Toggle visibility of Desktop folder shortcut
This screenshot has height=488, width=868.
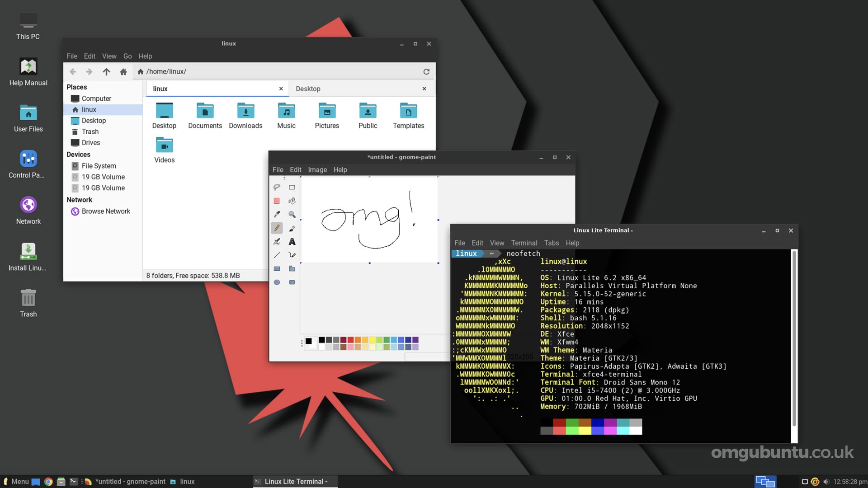pyautogui.click(x=93, y=120)
